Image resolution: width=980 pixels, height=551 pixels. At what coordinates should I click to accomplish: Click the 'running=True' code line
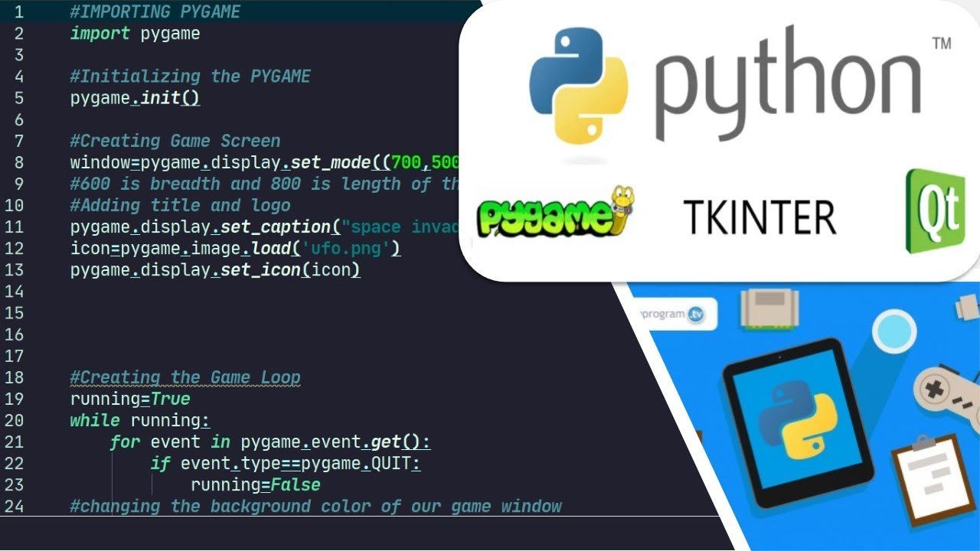130,399
